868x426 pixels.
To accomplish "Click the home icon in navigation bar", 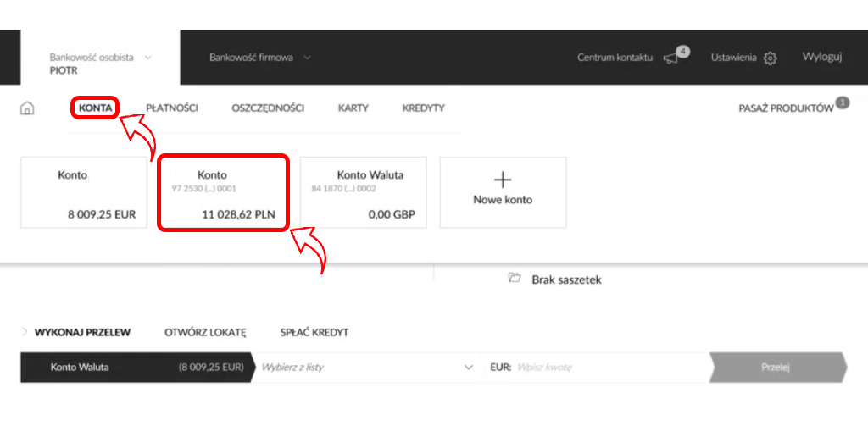I will 27,108.
